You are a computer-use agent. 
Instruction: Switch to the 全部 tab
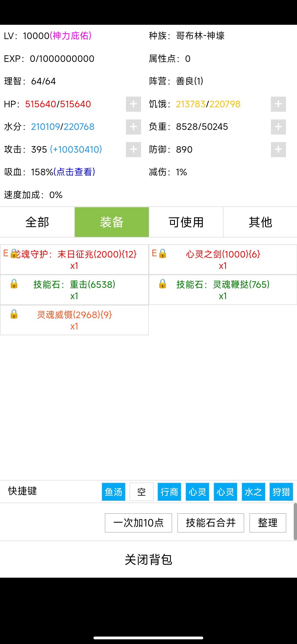click(x=37, y=222)
